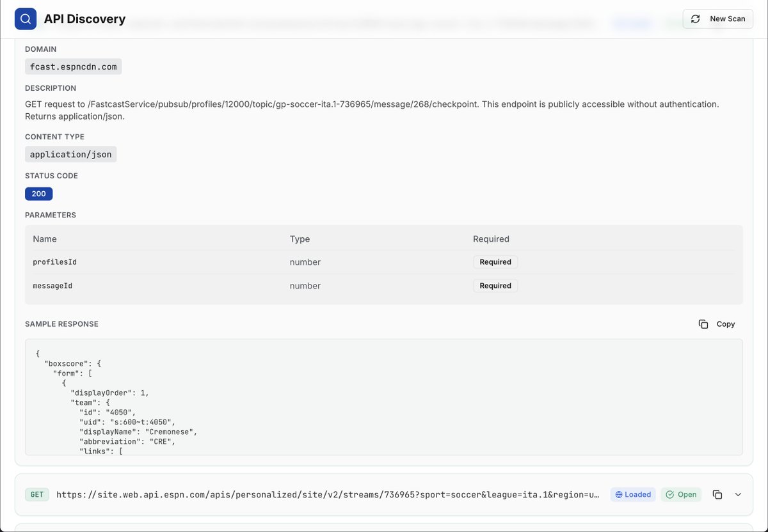Click the Required badge for messageId

tap(495, 286)
